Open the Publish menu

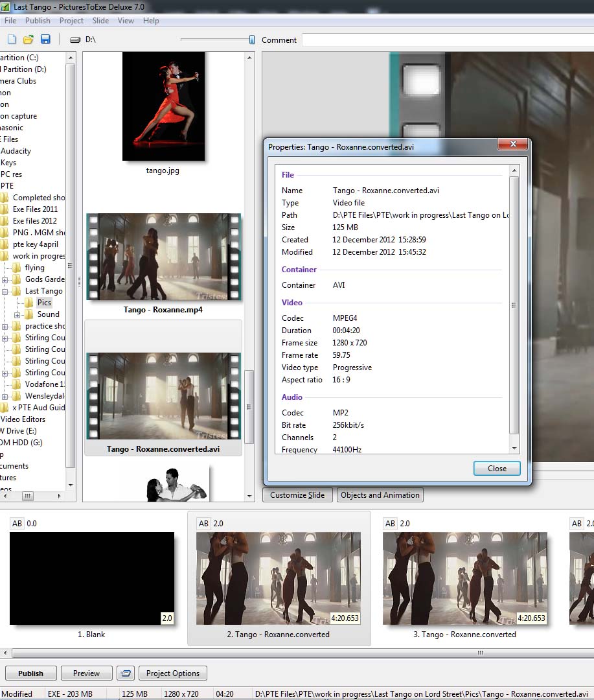tap(38, 21)
